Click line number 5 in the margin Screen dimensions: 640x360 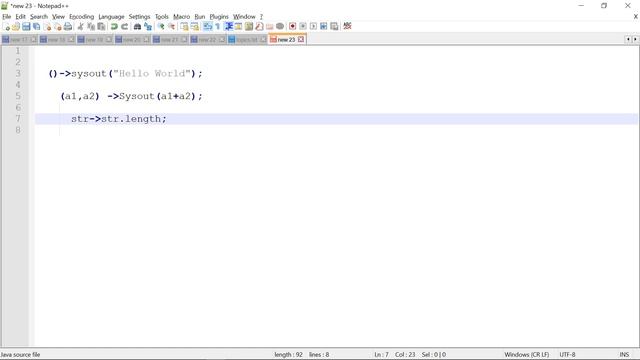pos(18,96)
